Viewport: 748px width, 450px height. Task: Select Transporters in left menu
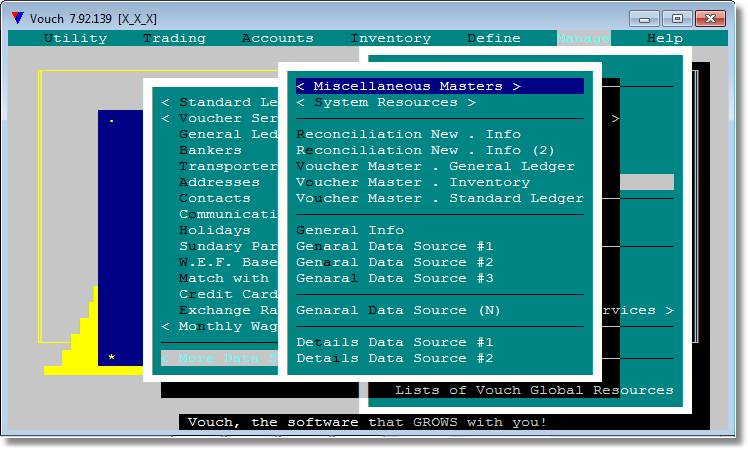pyautogui.click(x=229, y=167)
